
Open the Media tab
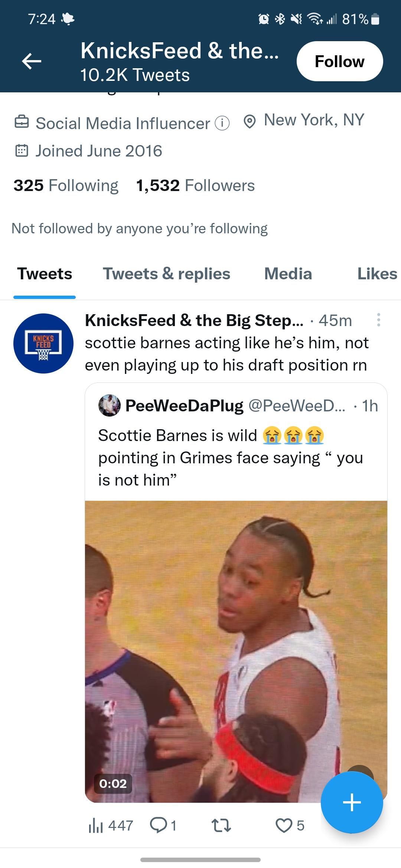pyautogui.click(x=288, y=274)
